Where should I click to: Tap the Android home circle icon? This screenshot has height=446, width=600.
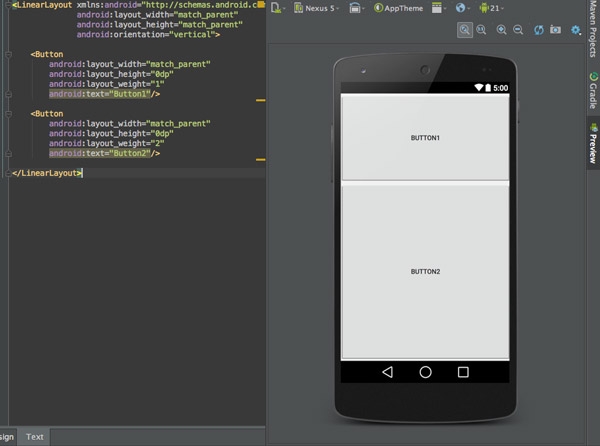point(425,372)
